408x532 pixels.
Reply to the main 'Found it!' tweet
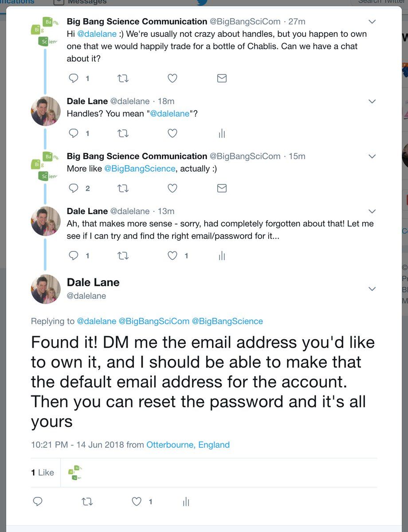pyautogui.click(x=38, y=501)
